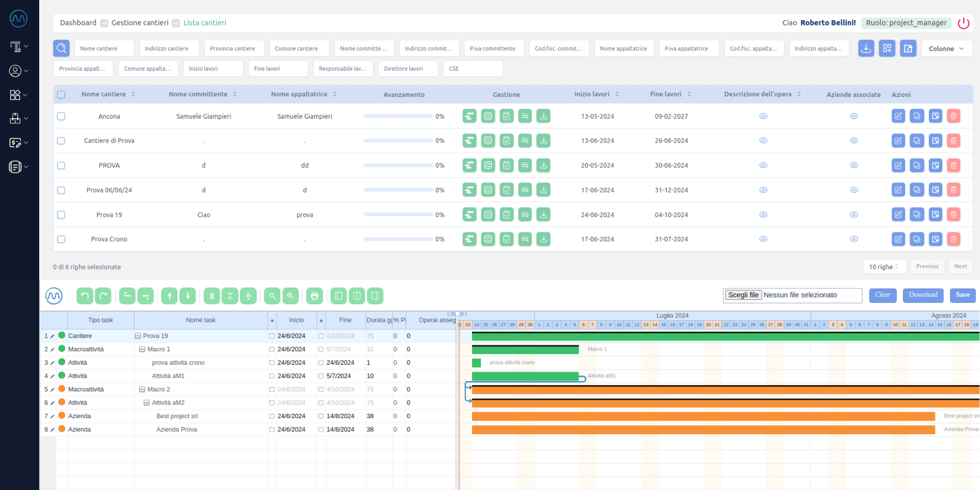Open the Colonne dropdown
The height and width of the screenshot is (490, 980).
point(946,48)
